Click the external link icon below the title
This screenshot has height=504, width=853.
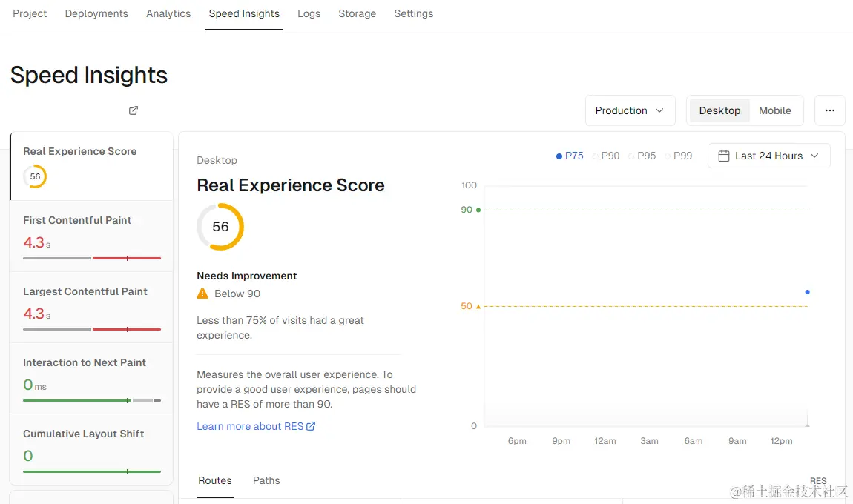(x=134, y=110)
